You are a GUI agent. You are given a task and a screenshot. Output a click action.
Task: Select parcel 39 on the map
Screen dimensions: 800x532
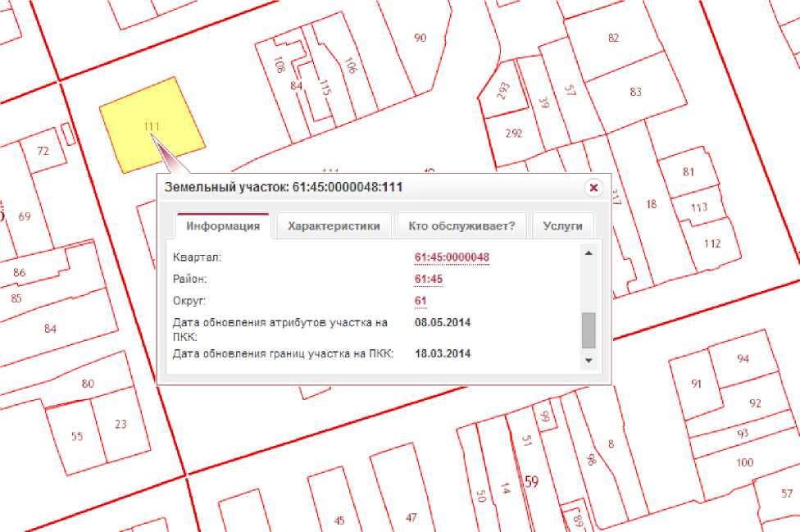click(x=543, y=103)
